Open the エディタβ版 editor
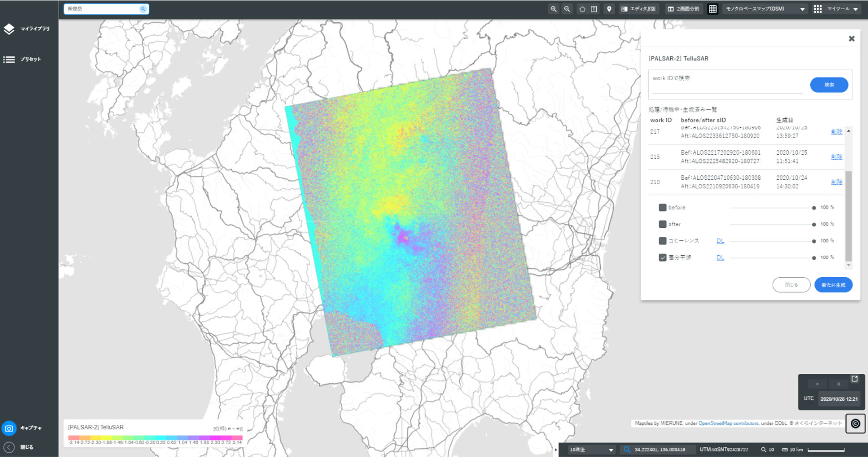The width and height of the screenshot is (868, 457). coord(638,9)
